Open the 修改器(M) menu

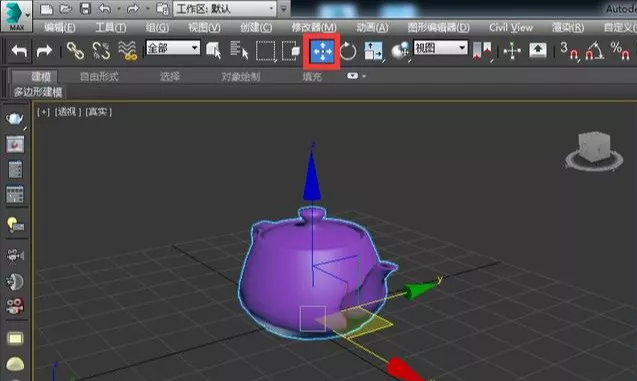pos(314,28)
